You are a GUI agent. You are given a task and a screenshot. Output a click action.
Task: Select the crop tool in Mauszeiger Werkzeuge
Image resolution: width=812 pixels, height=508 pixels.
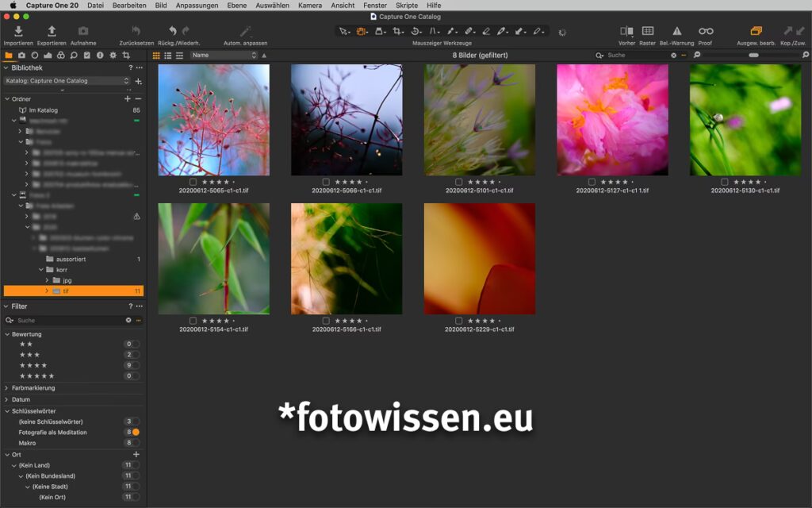pyautogui.click(x=398, y=31)
